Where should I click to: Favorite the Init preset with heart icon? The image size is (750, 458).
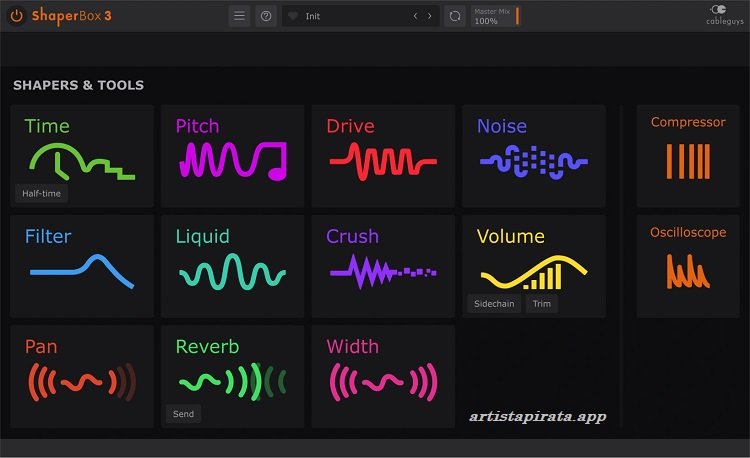[x=293, y=17]
